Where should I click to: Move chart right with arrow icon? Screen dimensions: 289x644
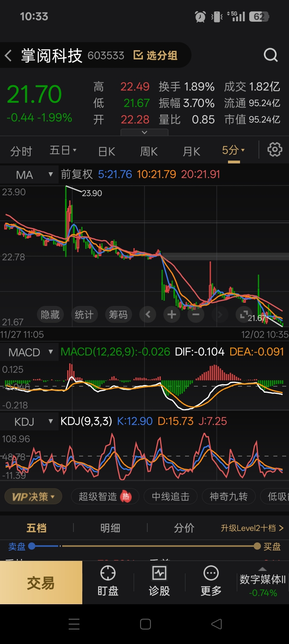point(220,314)
